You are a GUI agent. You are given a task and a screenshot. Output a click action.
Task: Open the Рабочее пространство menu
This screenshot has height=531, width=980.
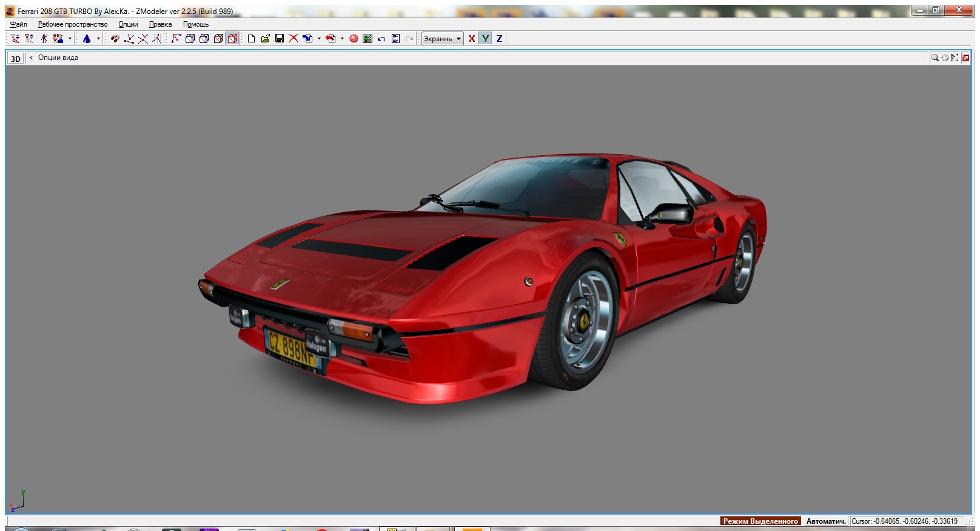tap(73, 24)
